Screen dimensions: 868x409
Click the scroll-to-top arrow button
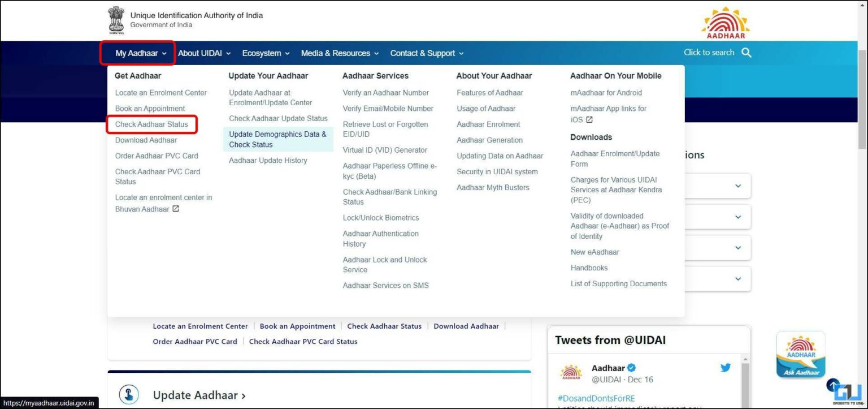click(833, 385)
